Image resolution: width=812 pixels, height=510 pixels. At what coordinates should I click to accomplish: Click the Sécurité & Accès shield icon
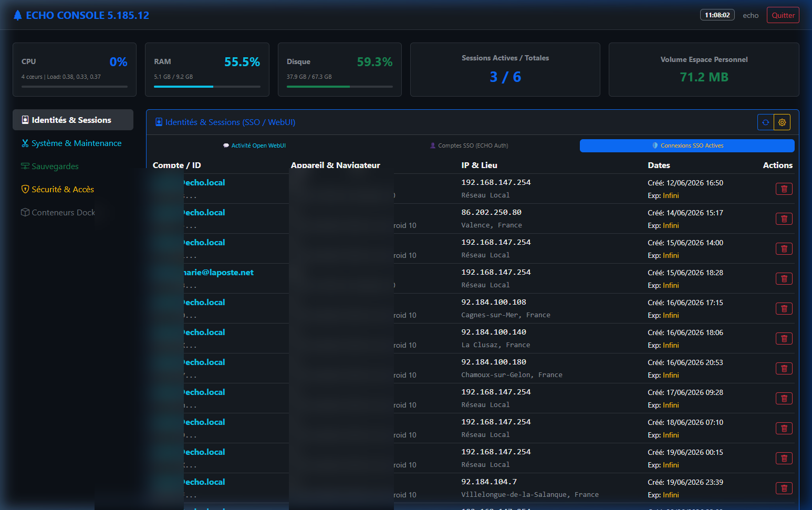(x=25, y=189)
